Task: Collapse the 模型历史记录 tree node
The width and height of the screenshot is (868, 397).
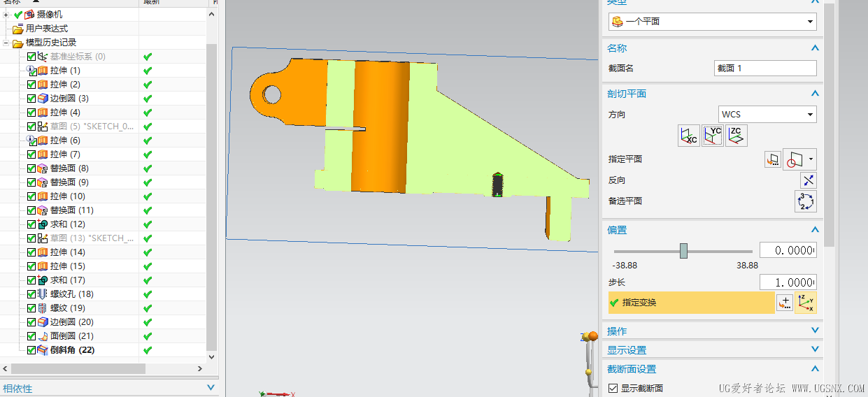Action: (x=6, y=43)
